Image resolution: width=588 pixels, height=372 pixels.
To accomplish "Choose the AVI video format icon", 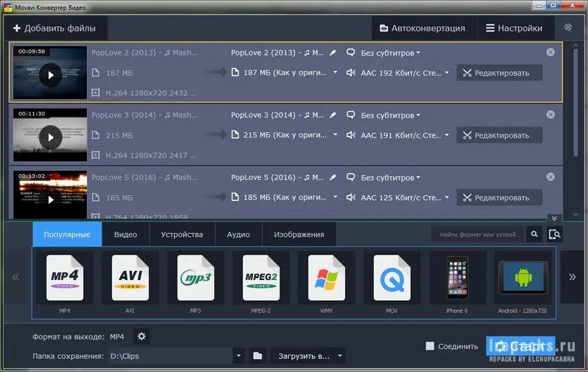I will pos(130,277).
